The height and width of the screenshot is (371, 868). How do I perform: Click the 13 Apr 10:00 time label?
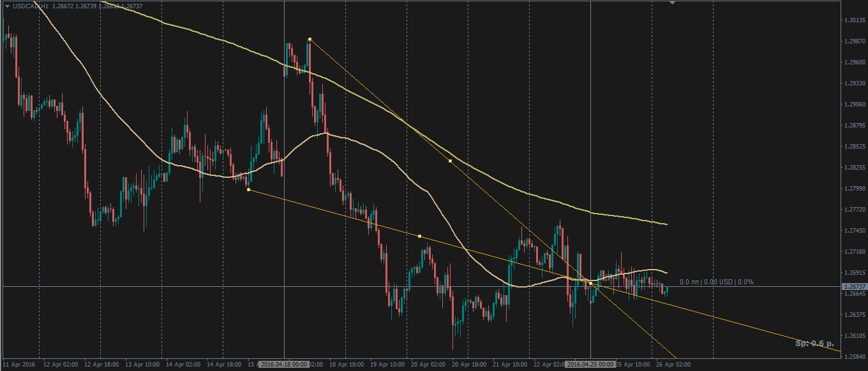click(x=142, y=365)
